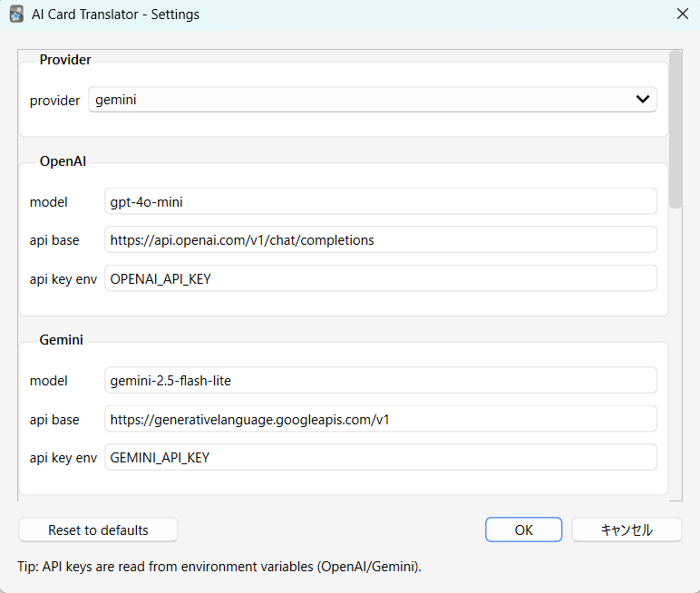The height and width of the screenshot is (593, 700).
Task: Click the scrollbar track below the thumb
Action: click(x=675, y=363)
